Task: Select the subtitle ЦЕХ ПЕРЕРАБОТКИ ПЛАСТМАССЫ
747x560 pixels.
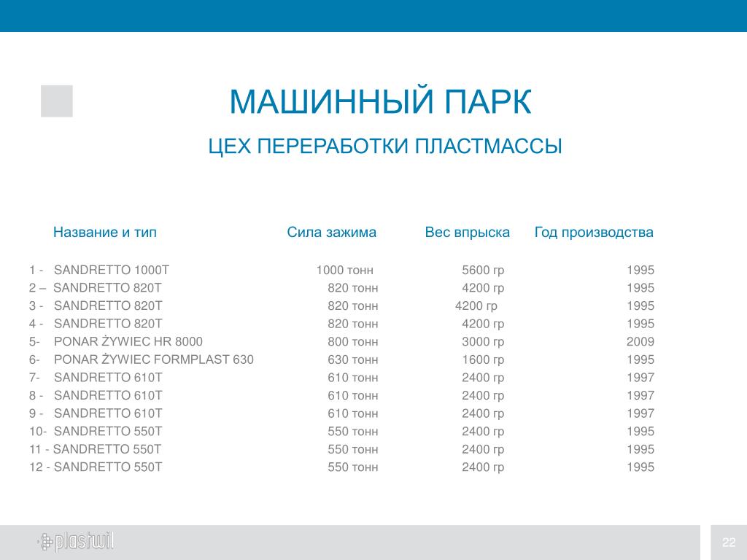Action: pos(385,146)
